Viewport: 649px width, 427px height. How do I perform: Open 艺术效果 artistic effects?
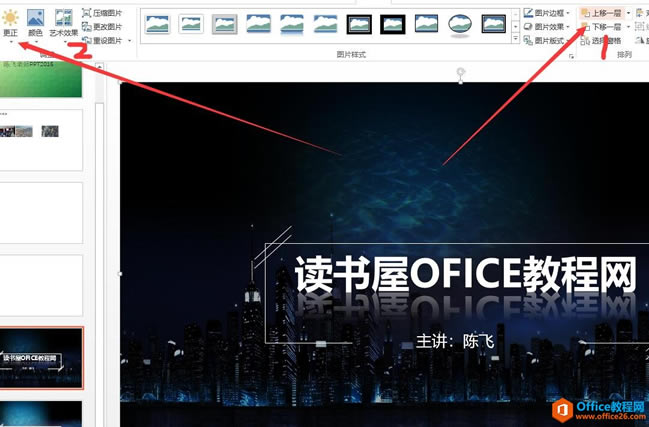pos(64,24)
